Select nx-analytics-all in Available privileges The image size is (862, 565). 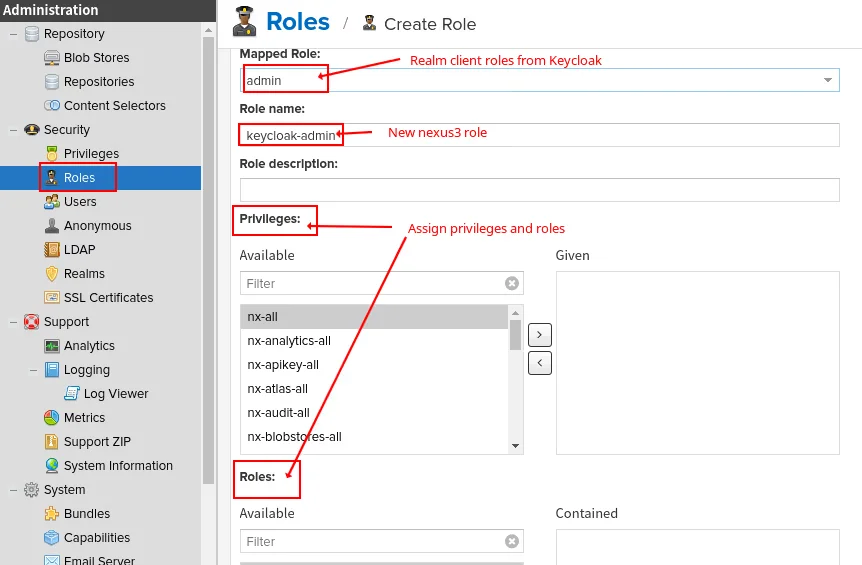tap(289, 341)
